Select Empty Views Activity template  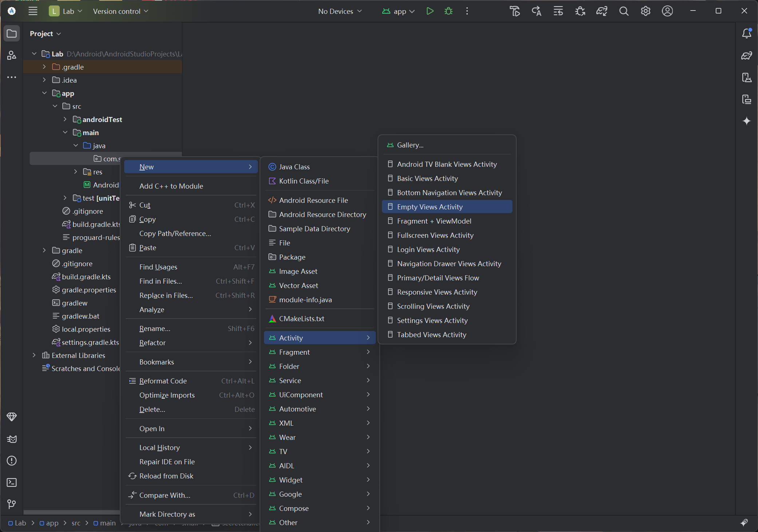click(430, 207)
